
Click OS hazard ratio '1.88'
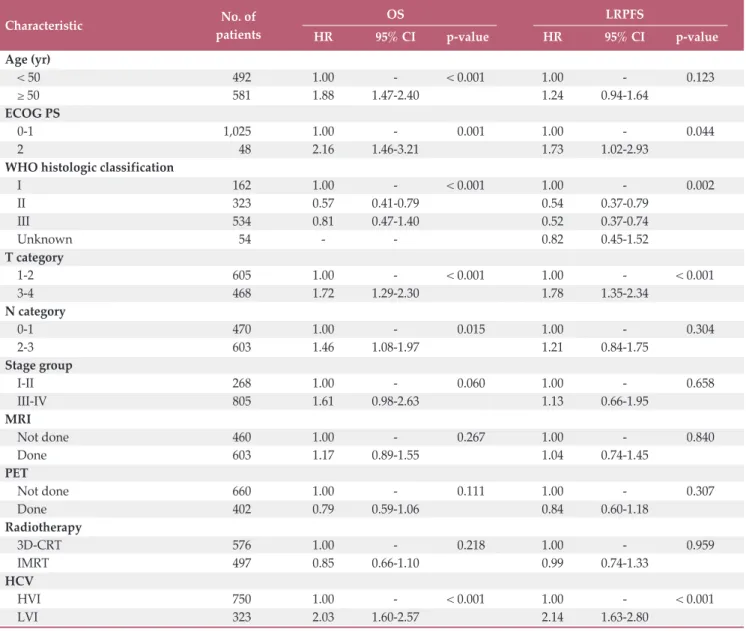pos(324,96)
